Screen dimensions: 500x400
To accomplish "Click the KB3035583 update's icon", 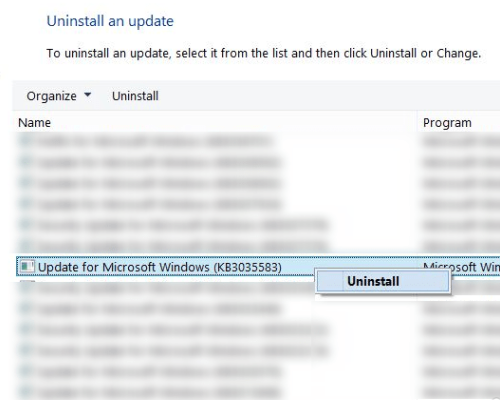I will tap(27, 267).
